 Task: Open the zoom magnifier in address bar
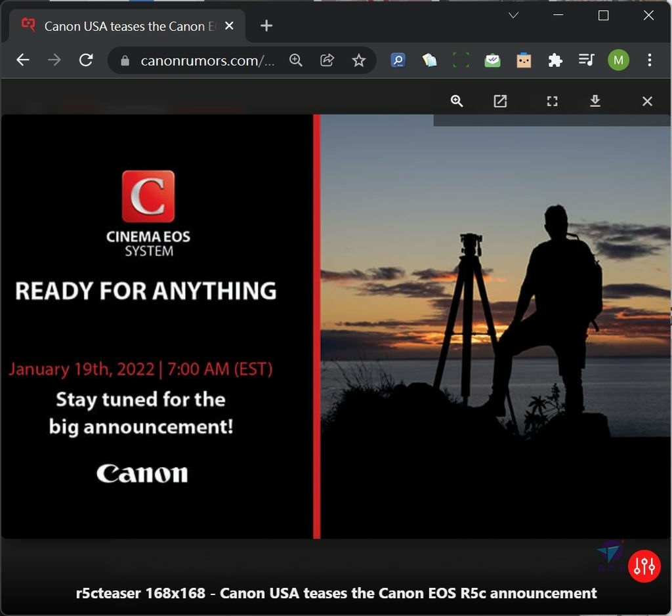[296, 60]
